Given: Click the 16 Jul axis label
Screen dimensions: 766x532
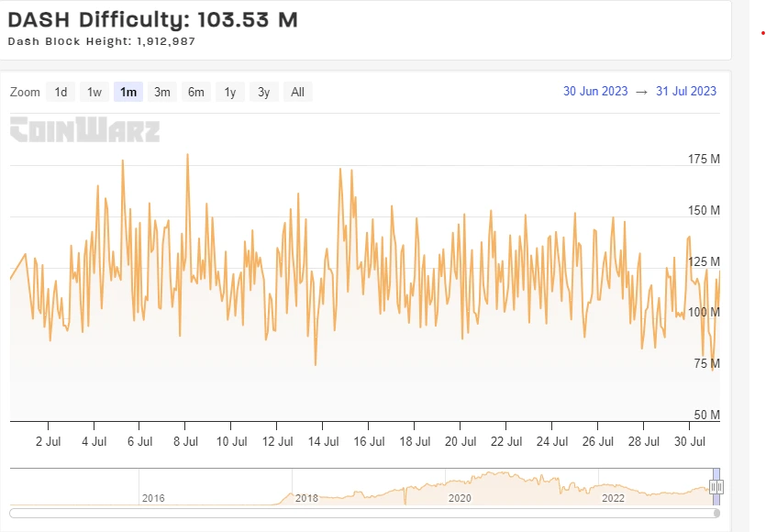Looking at the screenshot, I should click(x=369, y=441).
